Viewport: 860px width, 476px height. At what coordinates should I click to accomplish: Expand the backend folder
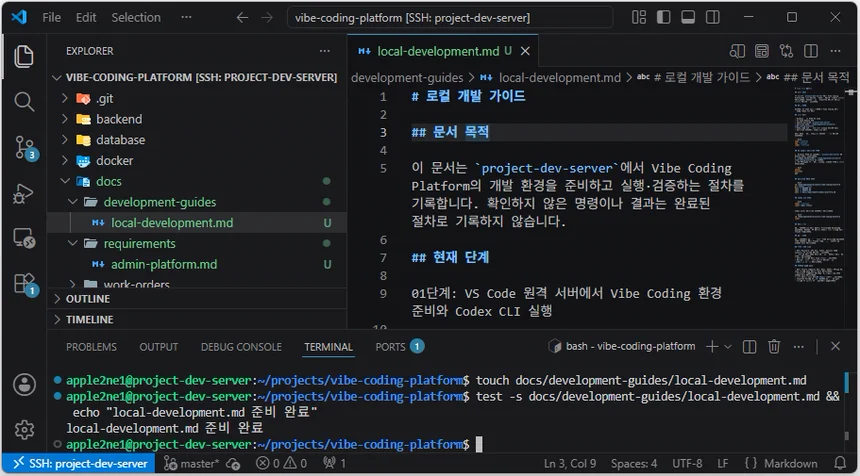click(197, 119)
